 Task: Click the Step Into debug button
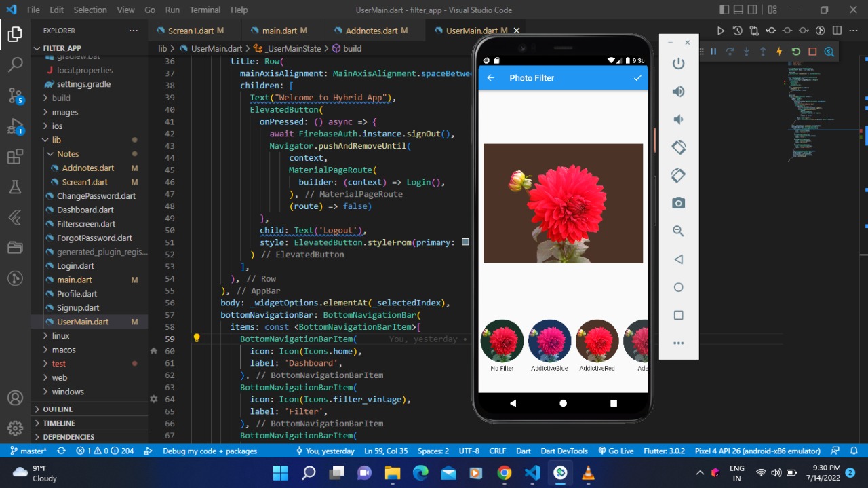tap(747, 52)
